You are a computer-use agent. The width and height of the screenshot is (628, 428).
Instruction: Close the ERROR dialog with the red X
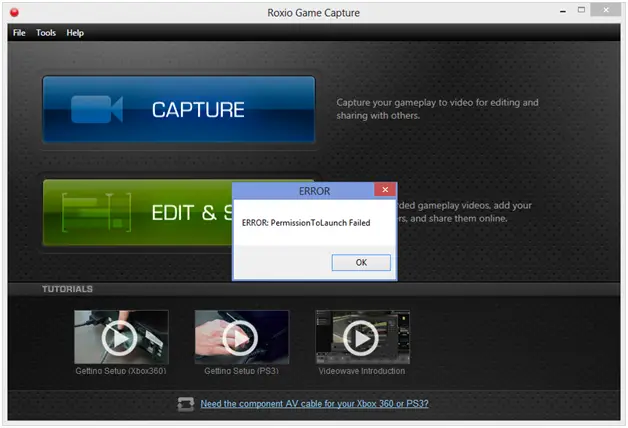385,190
